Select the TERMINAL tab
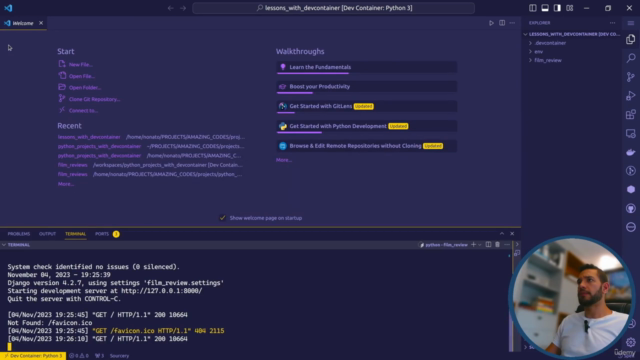This screenshot has height=360, width=640. pyautogui.click(x=76, y=234)
